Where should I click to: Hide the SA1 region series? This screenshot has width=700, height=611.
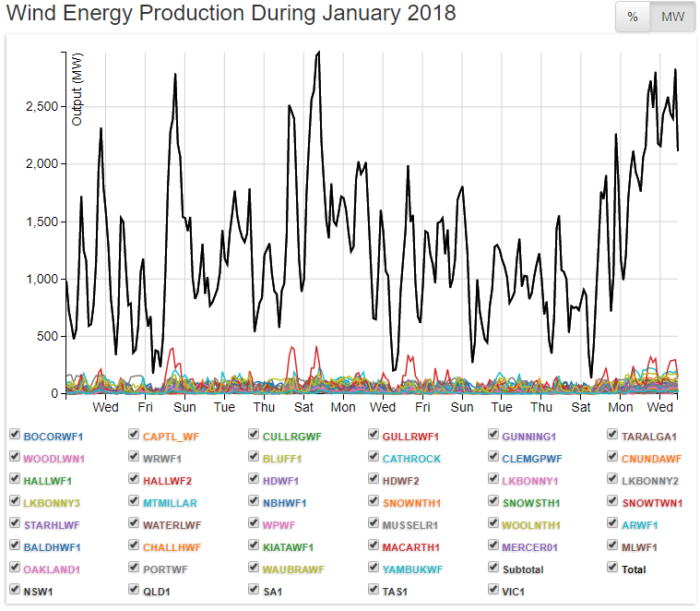254,591
